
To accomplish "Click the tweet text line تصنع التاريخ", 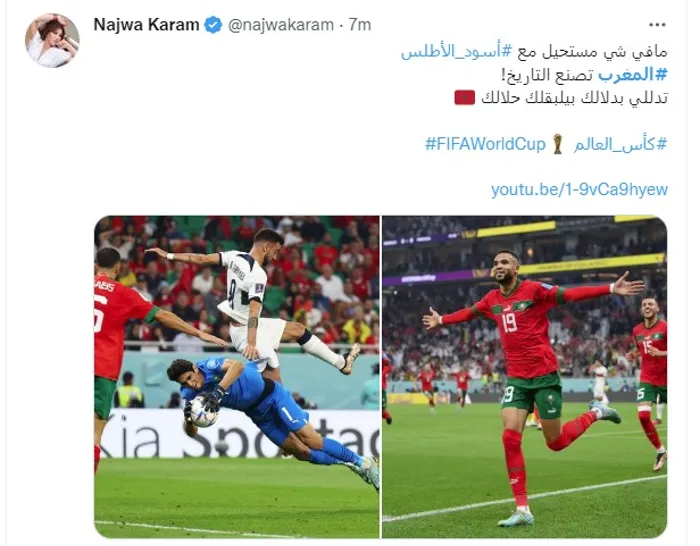I will 548,75.
